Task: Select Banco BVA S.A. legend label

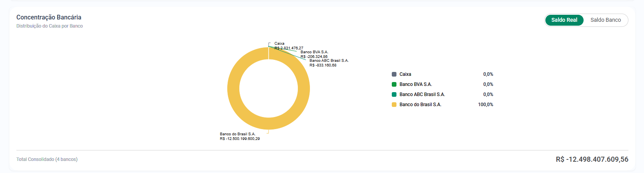Action: click(x=416, y=84)
